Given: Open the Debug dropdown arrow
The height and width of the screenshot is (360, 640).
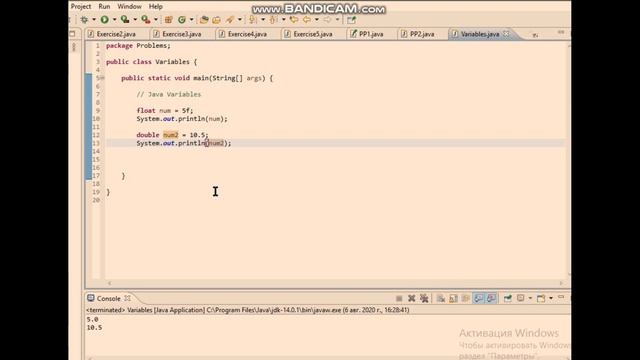Looking at the screenshot, I should [94, 20].
